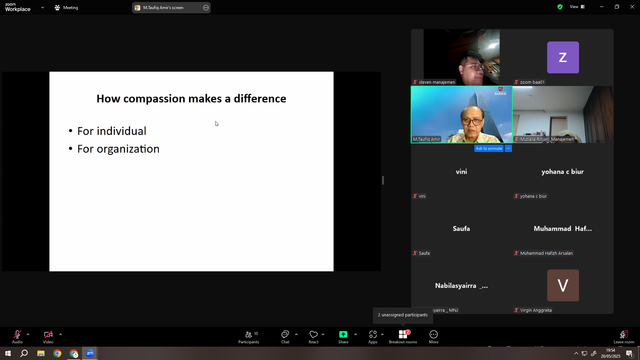640x360 pixels.
Task: Select Mutiara Rihani video tile
Action: point(563,115)
